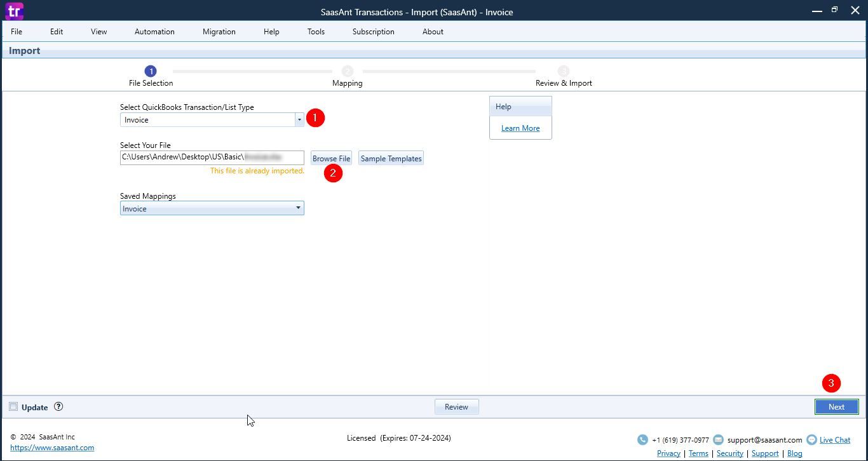Minimize the SaasAnt window

817,11
